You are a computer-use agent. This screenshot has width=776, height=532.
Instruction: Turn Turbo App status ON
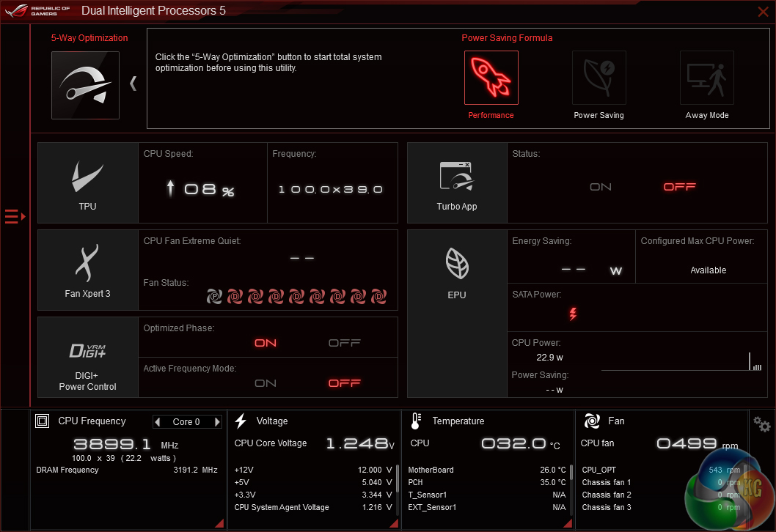coord(600,187)
